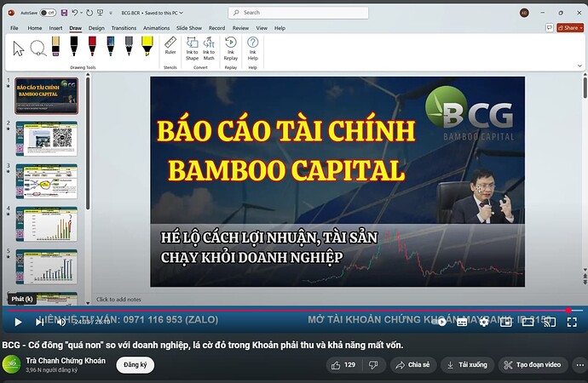
Task: Click the PowerPoint Search box
Action: [x=298, y=13]
